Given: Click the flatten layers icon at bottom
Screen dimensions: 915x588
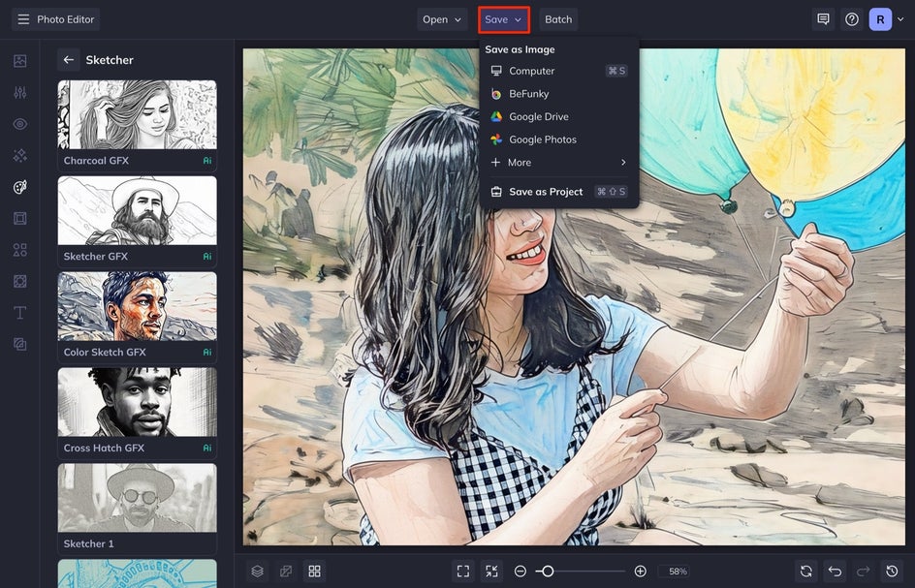Looking at the screenshot, I should tap(286, 572).
